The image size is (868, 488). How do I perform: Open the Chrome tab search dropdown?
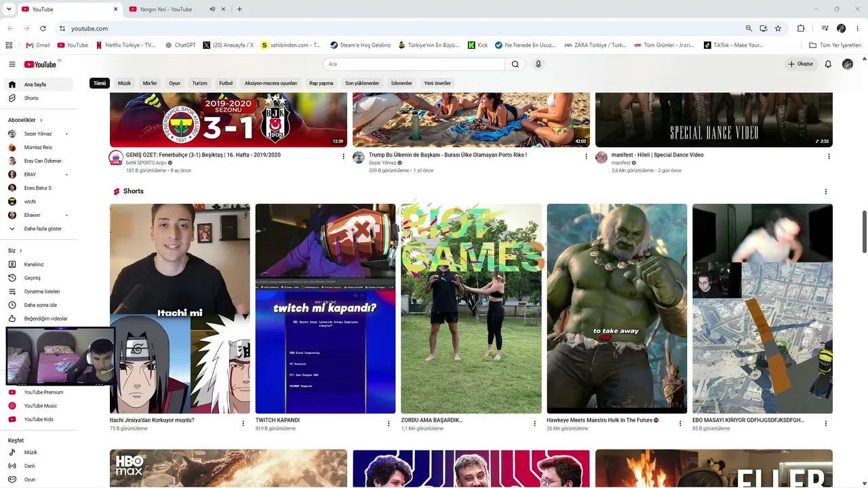coord(9,9)
